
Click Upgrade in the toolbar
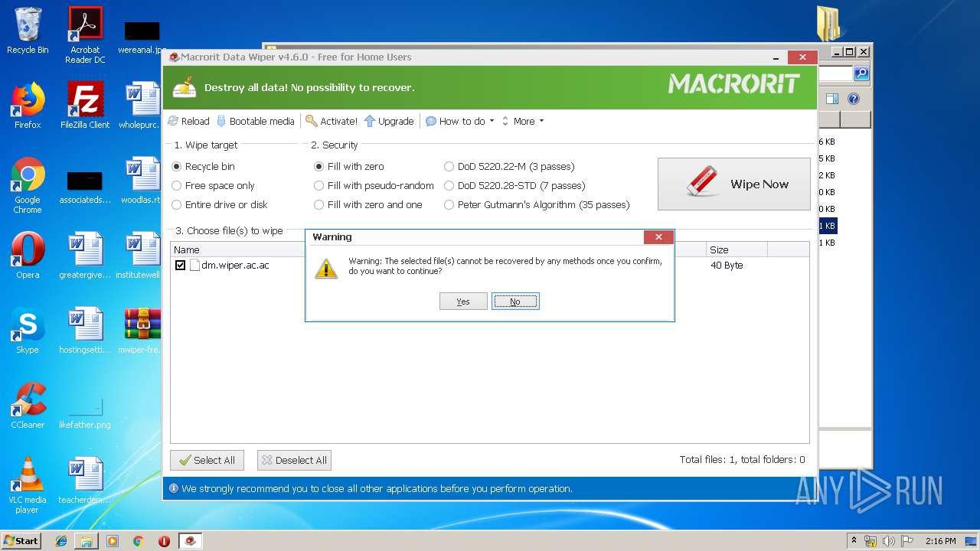pos(389,121)
